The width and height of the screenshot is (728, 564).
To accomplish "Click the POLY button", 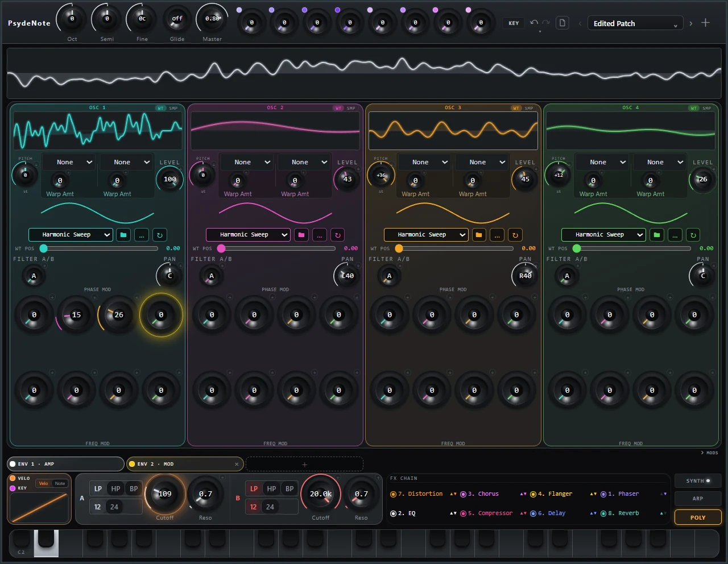I will pyautogui.click(x=698, y=517).
